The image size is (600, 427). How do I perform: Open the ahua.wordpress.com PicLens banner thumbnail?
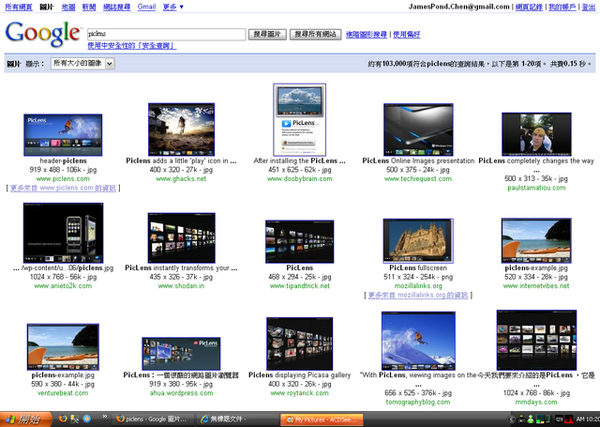(181, 354)
